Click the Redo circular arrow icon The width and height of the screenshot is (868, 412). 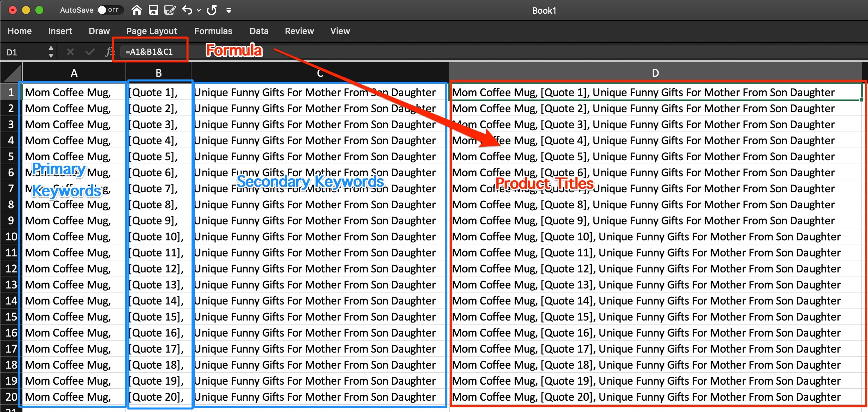211,10
